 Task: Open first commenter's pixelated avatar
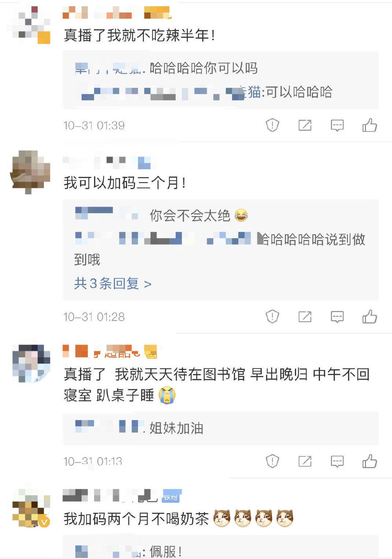[31, 25]
